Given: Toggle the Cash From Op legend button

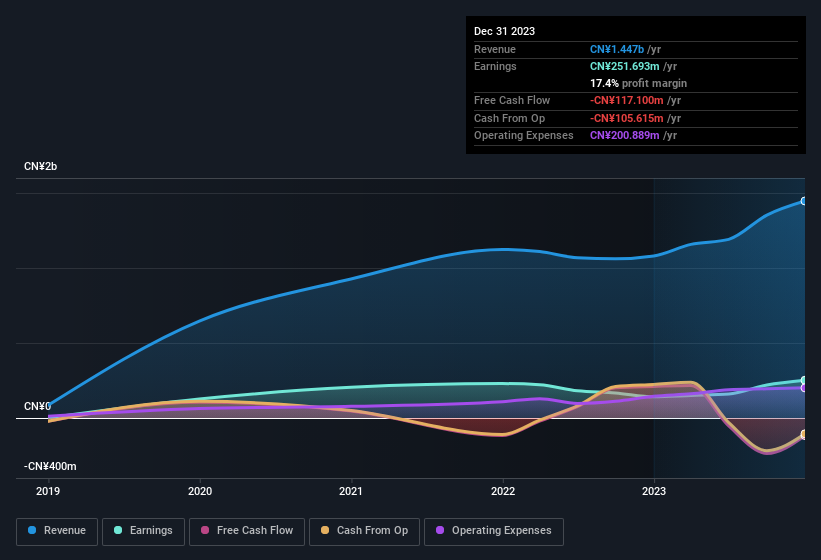Looking at the screenshot, I should coord(364,531).
